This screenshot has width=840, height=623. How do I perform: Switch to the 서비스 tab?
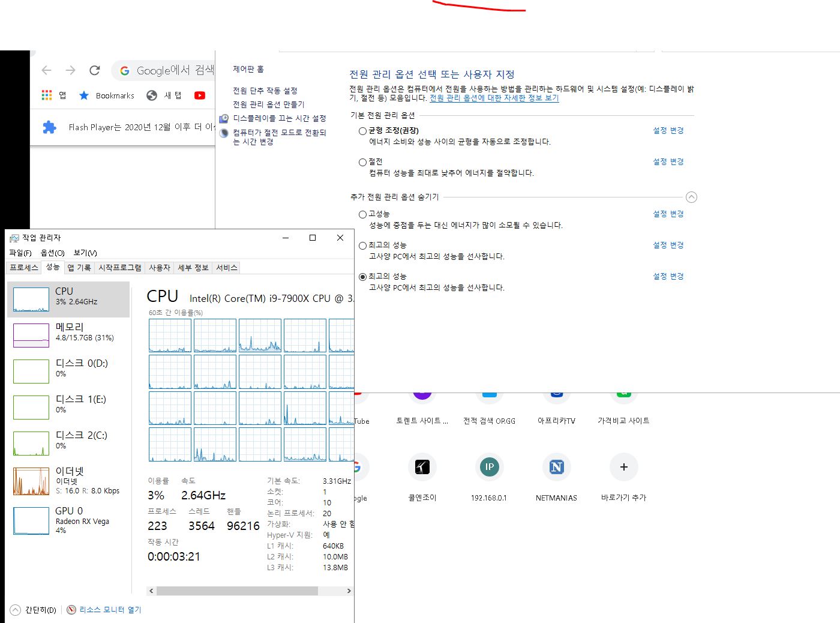tap(227, 268)
